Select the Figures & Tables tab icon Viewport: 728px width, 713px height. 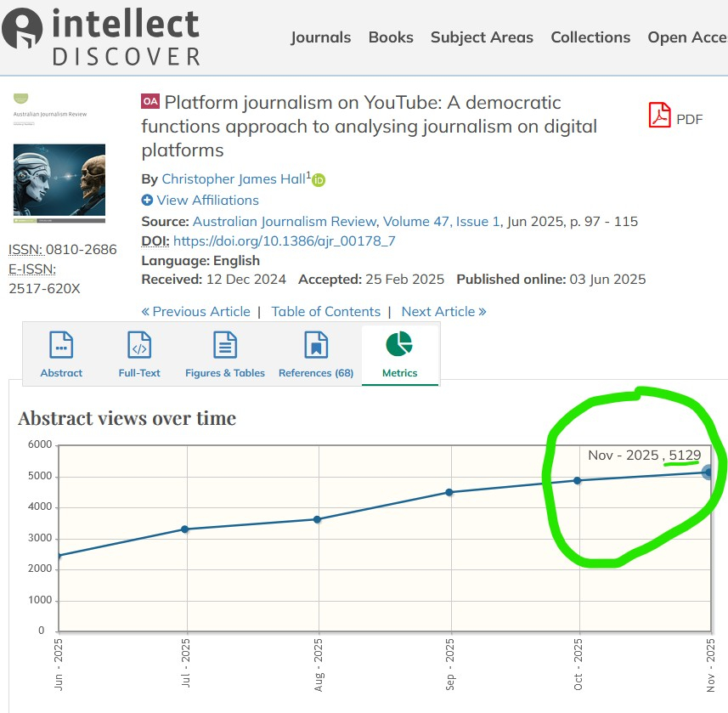(x=225, y=345)
